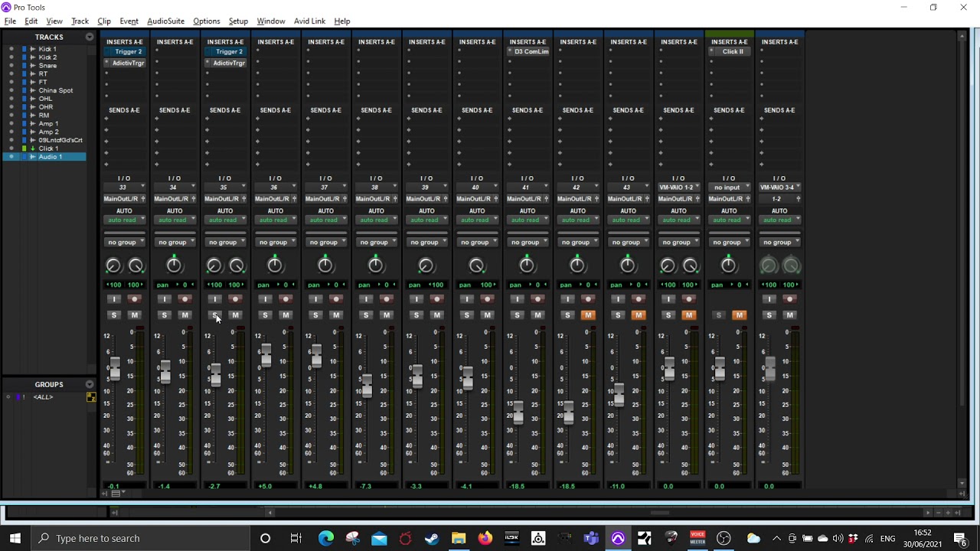This screenshot has width=980, height=551.
Task: Record-enable the input 34 channel
Action: tap(185, 299)
